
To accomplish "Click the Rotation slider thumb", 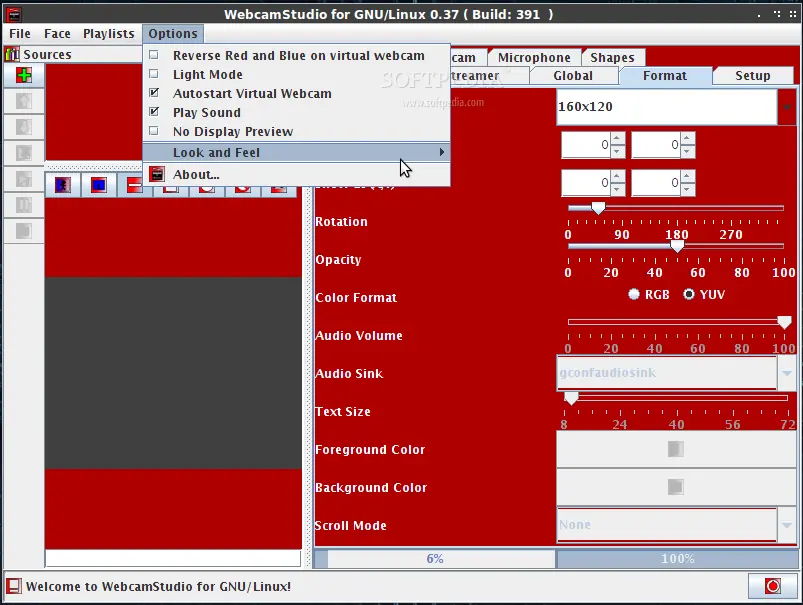I will pos(598,208).
